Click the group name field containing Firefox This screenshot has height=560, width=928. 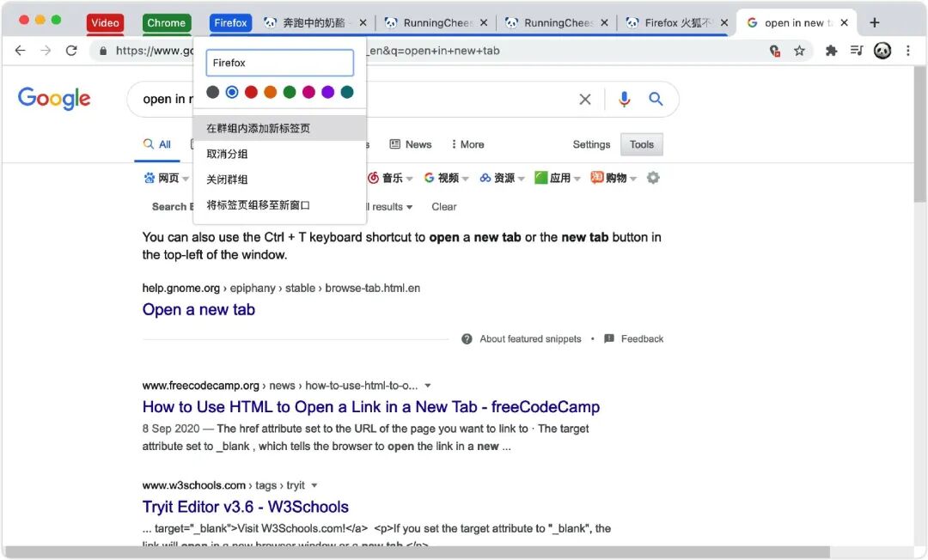pos(279,63)
